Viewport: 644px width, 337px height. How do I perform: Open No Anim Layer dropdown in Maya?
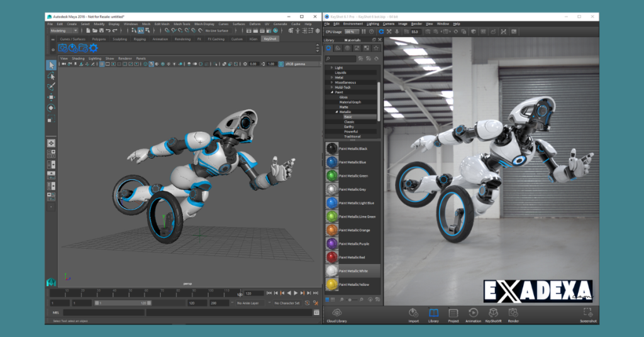coord(250,303)
